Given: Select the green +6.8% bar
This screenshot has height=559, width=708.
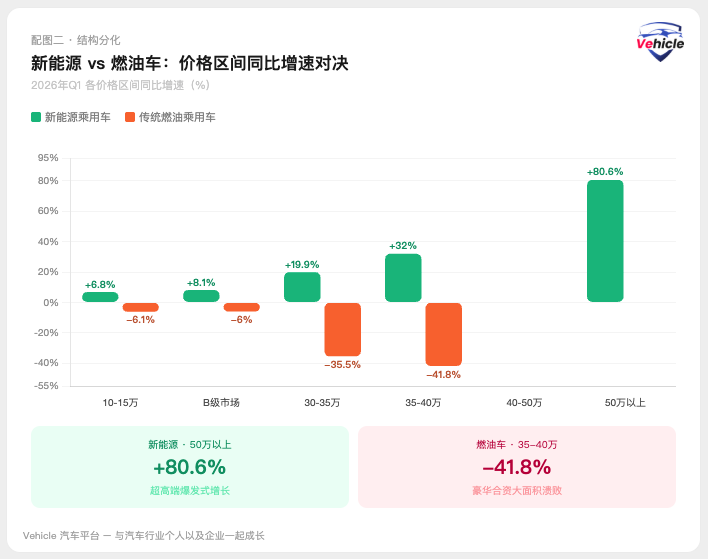Looking at the screenshot, I should [100, 297].
